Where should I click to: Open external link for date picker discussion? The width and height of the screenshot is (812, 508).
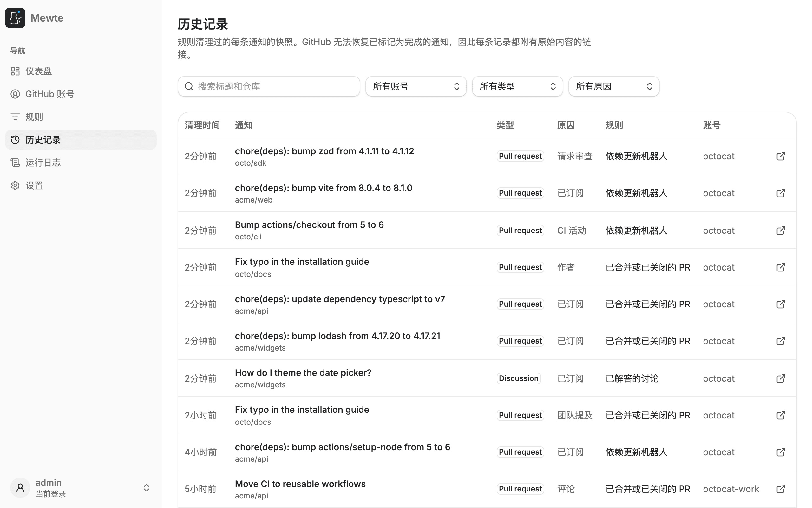pyautogui.click(x=781, y=378)
